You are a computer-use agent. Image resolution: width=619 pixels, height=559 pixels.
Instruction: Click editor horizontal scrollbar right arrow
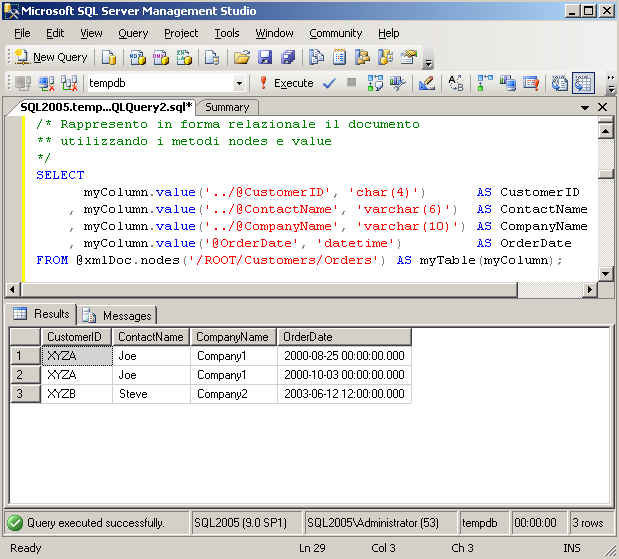click(589, 290)
